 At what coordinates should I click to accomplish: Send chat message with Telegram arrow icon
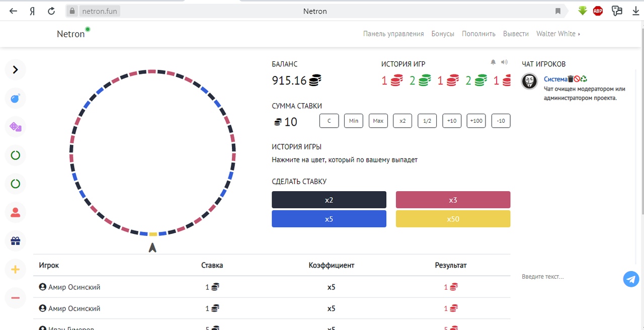[x=631, y=279]
